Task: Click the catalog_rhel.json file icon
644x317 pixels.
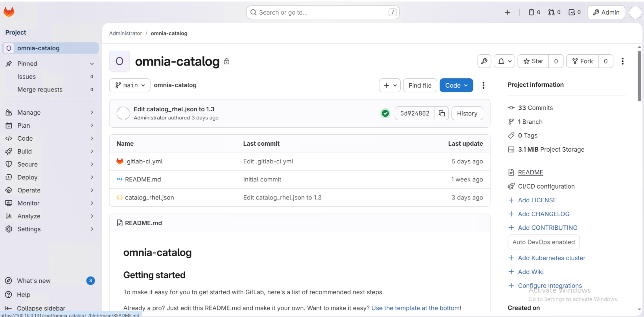Action: click(120, 197)
